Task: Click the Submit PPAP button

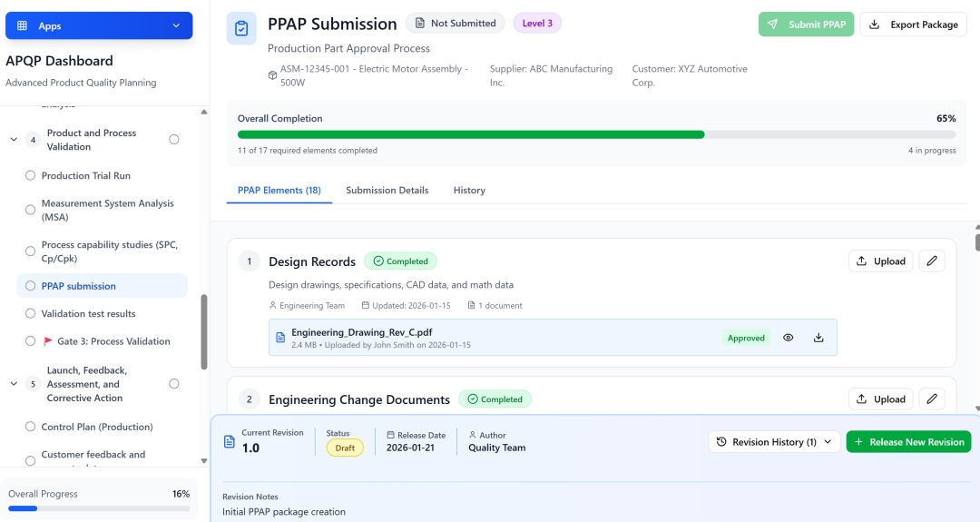Action: coord(806,25)
